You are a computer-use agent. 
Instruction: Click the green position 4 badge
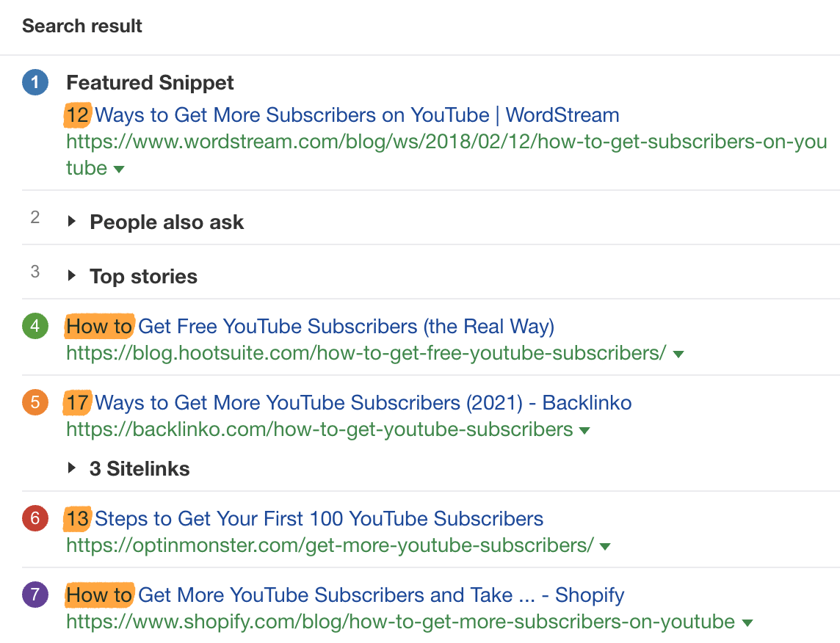click(35, 326)
